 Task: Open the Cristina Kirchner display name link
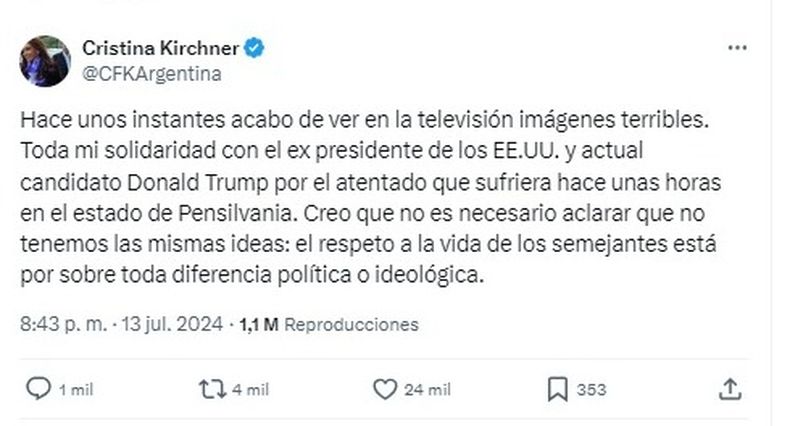(161, 48)
